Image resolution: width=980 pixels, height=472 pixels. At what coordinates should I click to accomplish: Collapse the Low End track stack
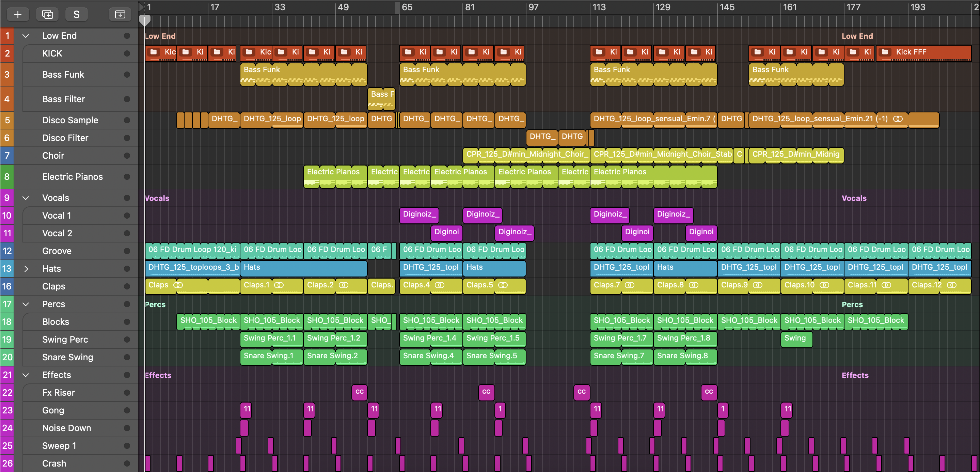pyautogui.click(x=26, y=36)
